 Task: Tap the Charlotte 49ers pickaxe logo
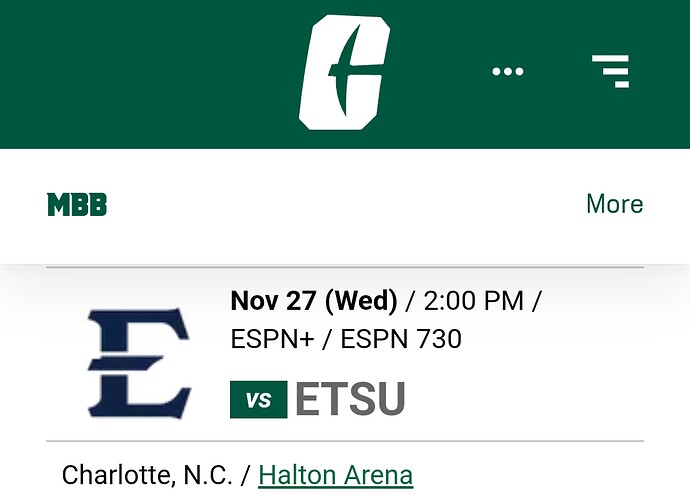pyautogui.click(x=345, y=73)
